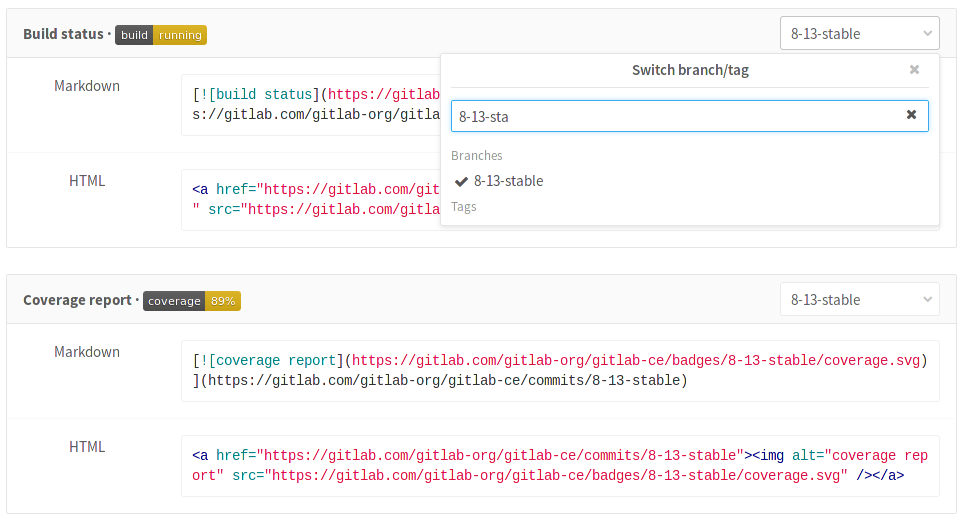Clear the branch search field text
Screen dimensions: 964x523
click(x=911, y=115)
